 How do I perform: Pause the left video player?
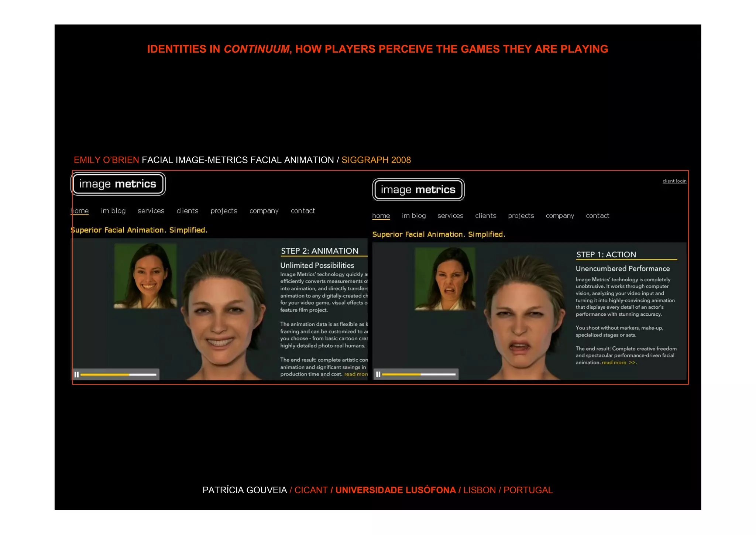(x=76, y=374)
